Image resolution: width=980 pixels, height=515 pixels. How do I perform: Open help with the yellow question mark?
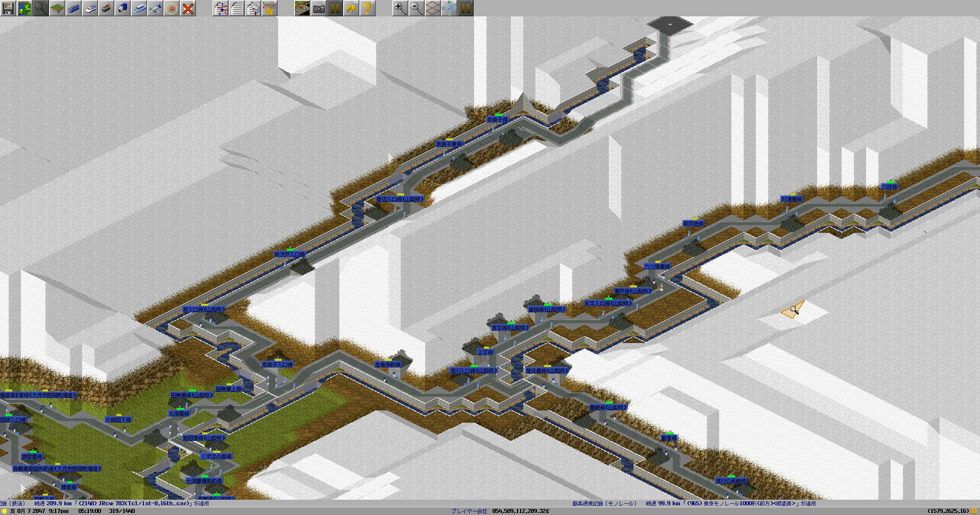(x=367, y=8)
